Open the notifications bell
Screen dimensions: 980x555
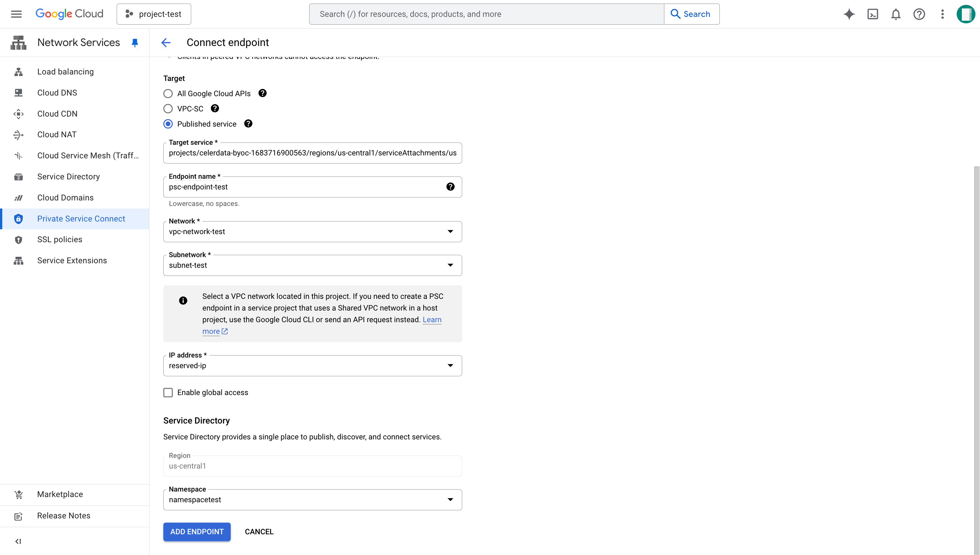(895, 14)
